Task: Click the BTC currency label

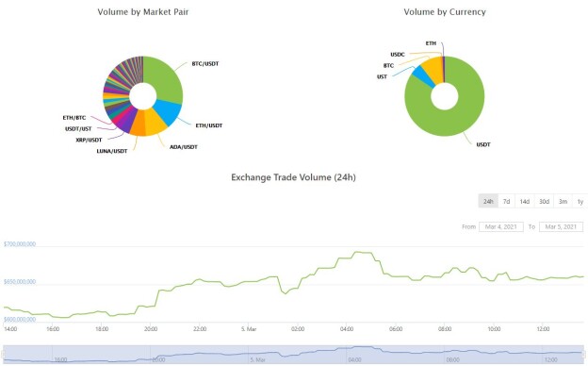Action: 388,65
